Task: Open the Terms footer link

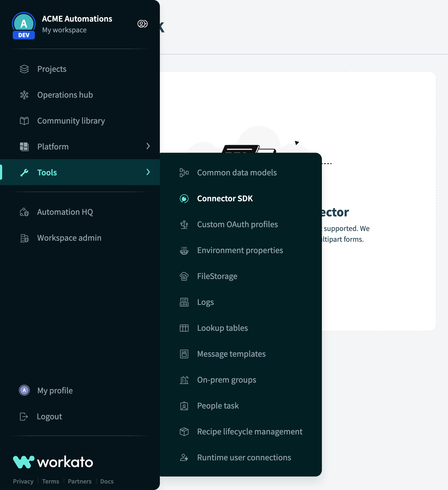Action: tap(50, 481)
